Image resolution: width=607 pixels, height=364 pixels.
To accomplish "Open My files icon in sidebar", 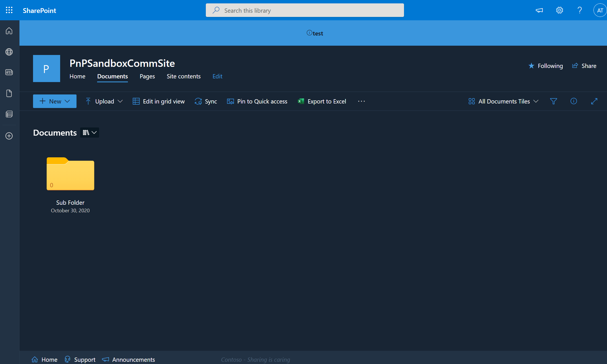I will click(9, 93).
